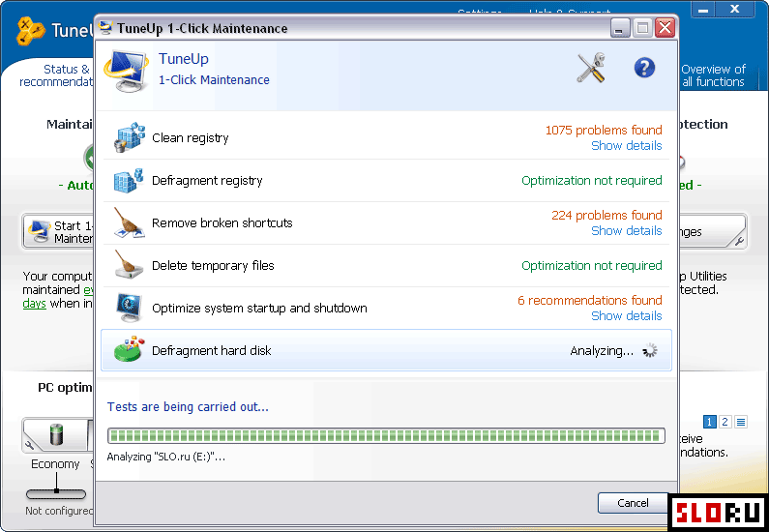Click the 'Delete temporary files' label
This screenshot has width=769, height=532.
213,265
